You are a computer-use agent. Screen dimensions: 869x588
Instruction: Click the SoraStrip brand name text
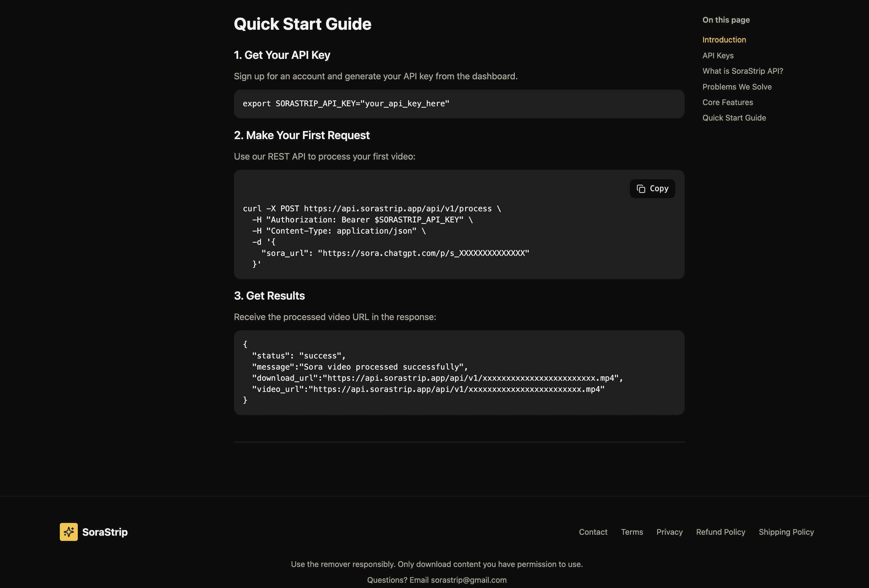click(x=105, y=532)
